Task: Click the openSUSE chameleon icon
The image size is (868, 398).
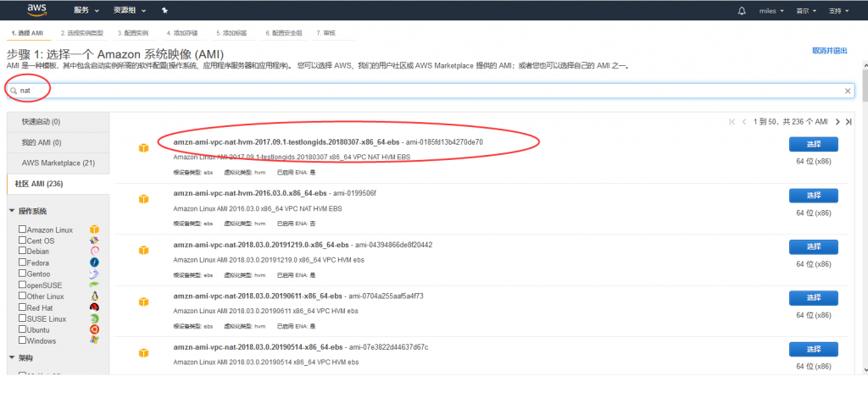Action: (x=95, y=285)
